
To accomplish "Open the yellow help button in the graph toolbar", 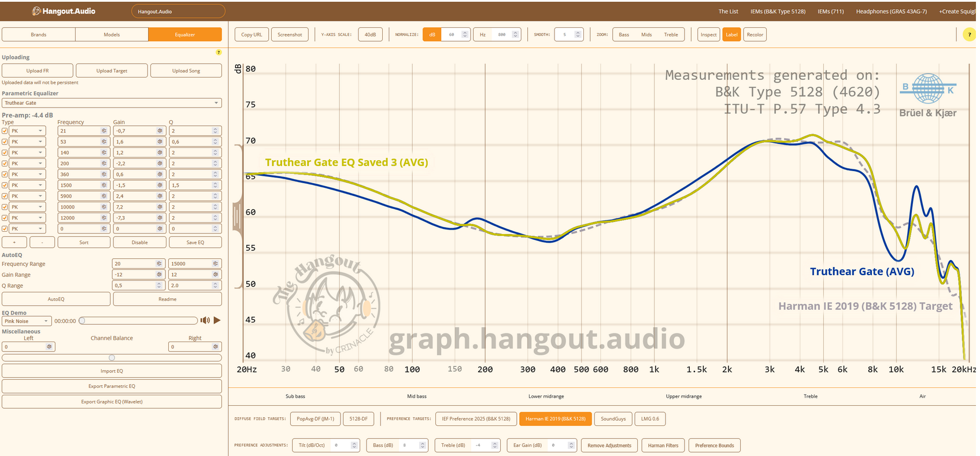I will [970, 35].
